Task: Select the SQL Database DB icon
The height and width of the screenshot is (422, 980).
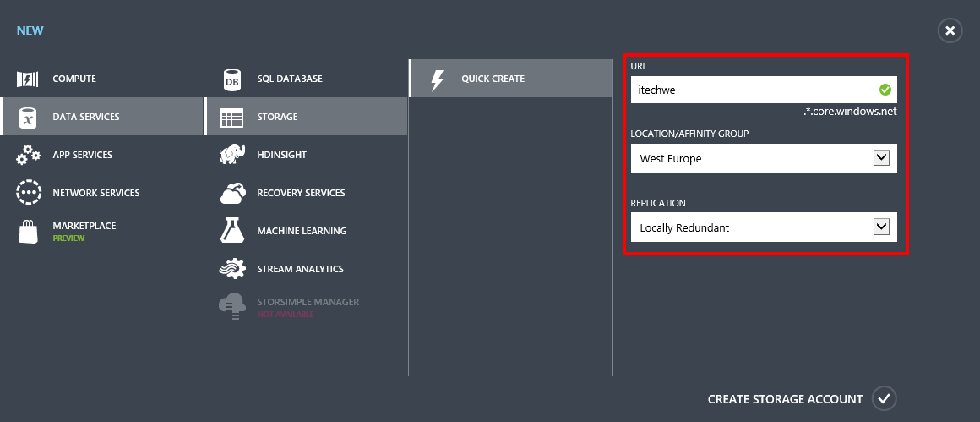Action: pos(231,79)
